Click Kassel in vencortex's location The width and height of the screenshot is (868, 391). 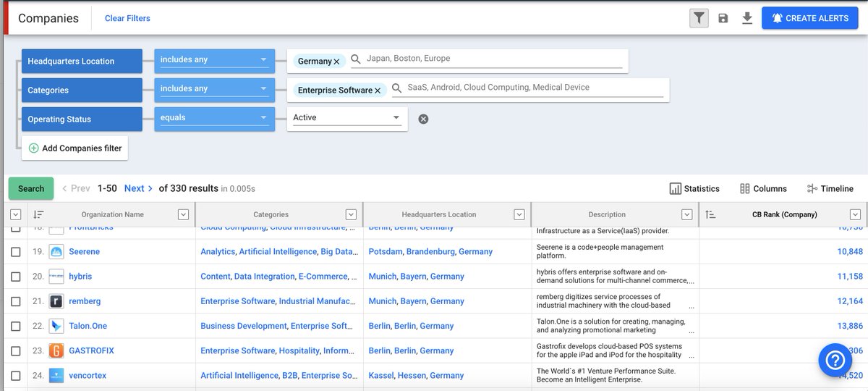coord(380,375)
